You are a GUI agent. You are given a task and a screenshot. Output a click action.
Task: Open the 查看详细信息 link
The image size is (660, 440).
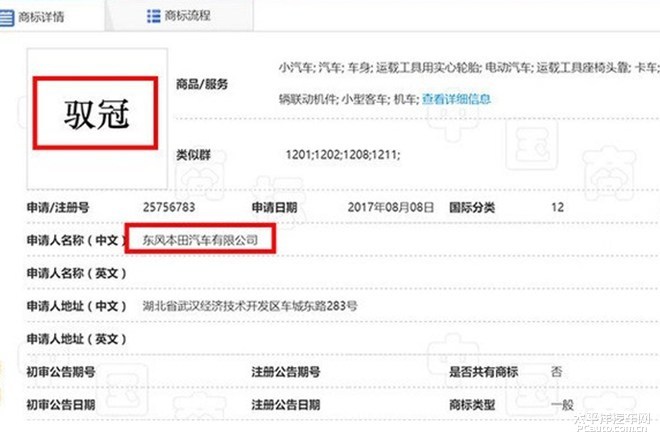tap(457, 99)
